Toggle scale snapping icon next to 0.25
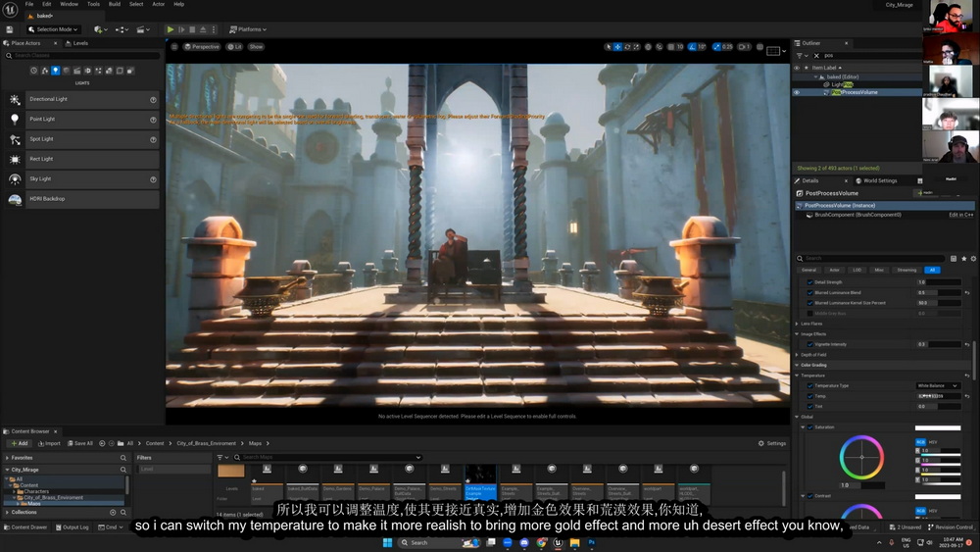 (716, 47)
